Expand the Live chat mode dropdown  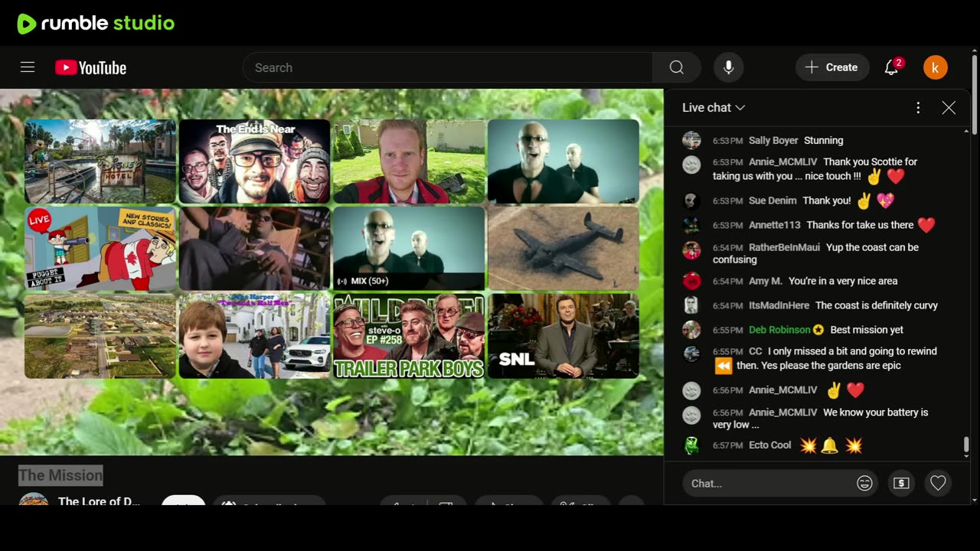click(x=714, y=108)
